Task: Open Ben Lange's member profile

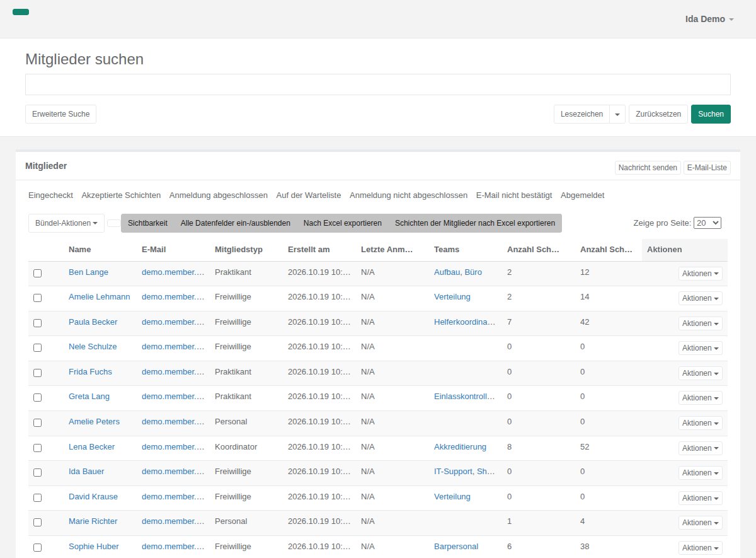Action: pyautogui.click(x=88, y=272)
